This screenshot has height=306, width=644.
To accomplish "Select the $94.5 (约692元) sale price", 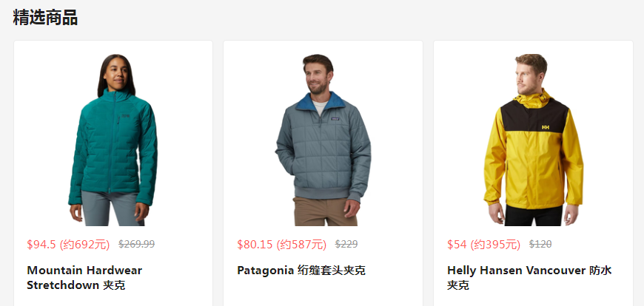I will 68,245.
